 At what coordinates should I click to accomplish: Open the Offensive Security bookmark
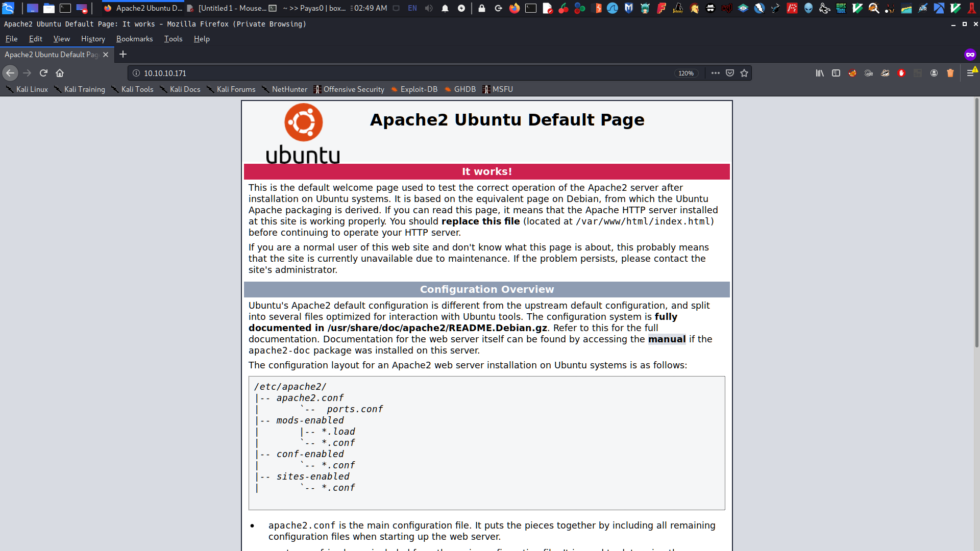pos(349,89)
